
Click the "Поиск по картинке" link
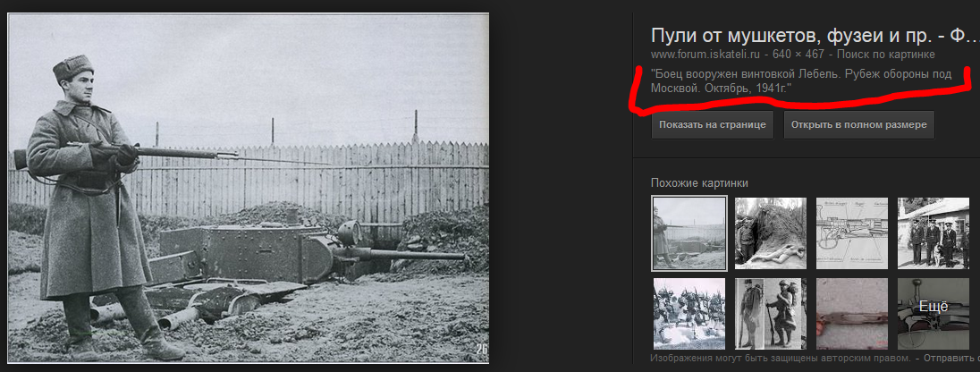point(885,55)
